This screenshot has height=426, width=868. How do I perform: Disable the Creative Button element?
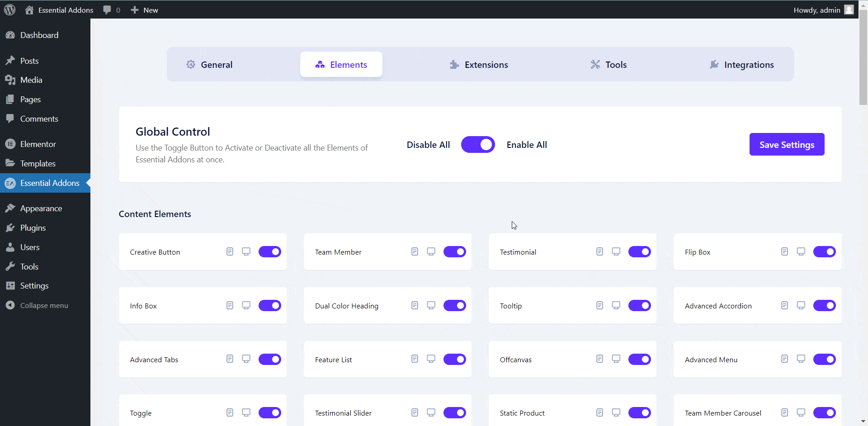click(x=270, y=252)
